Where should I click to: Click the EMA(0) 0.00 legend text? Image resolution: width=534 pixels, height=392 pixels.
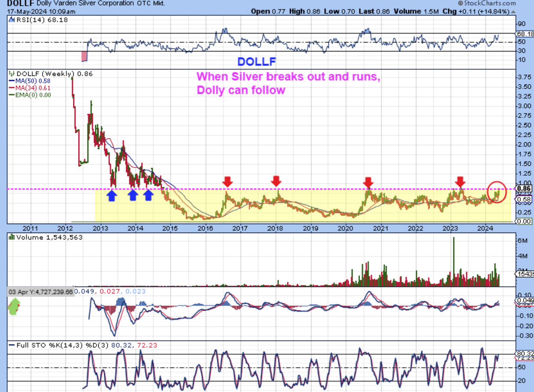coord(33,95)
